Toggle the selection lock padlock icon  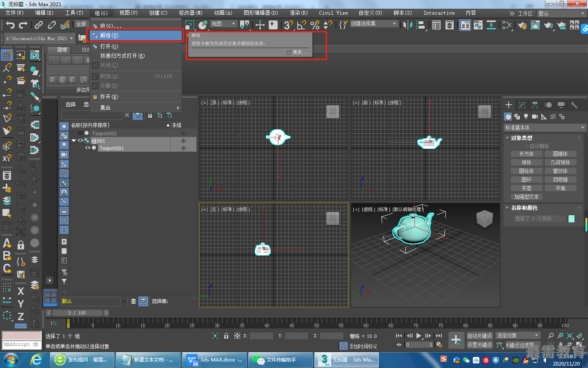click(226, 336)
